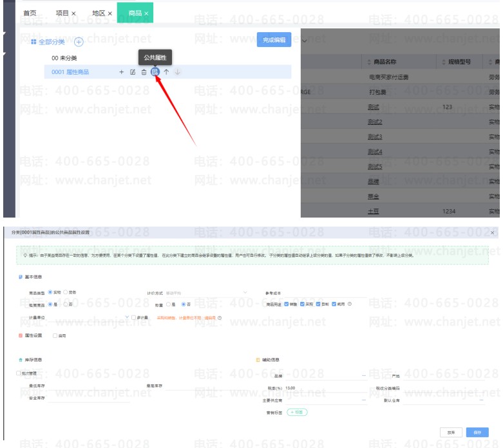Add subcategory under 0001 属性商品

pos(121,72)
